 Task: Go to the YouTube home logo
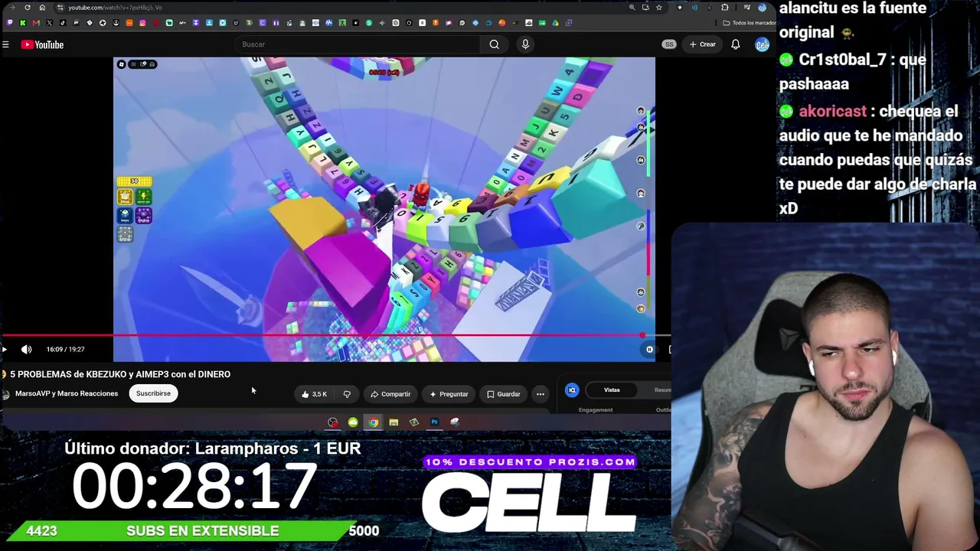coord(42,44)
